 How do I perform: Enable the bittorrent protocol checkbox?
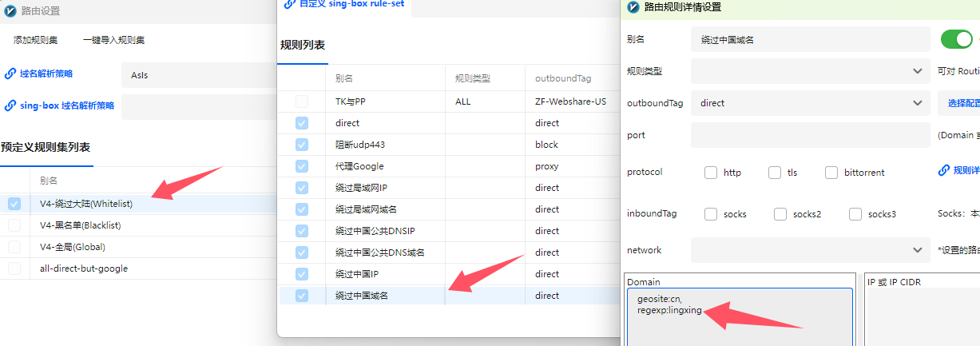pos(831,173)
